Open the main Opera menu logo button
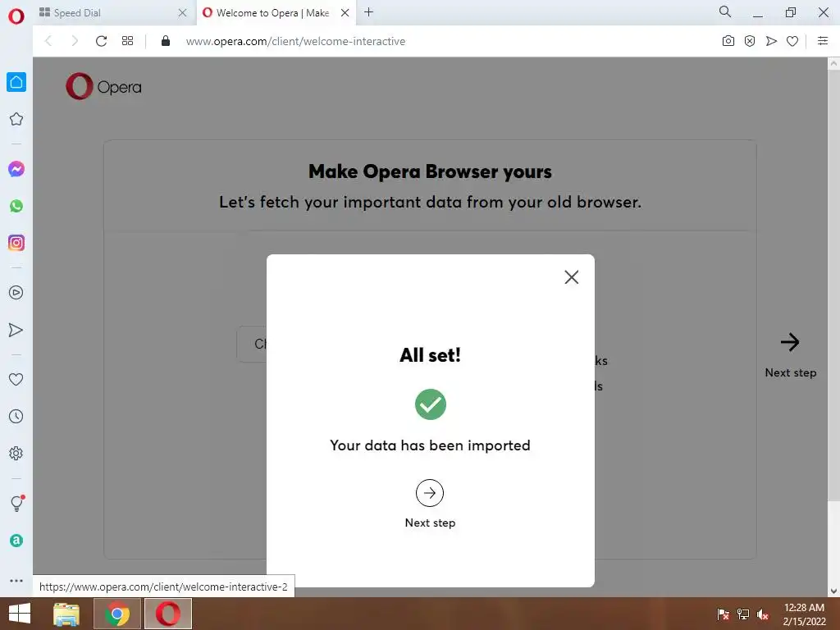The width and height of the screenshot is (840, 630). (16, 16)
